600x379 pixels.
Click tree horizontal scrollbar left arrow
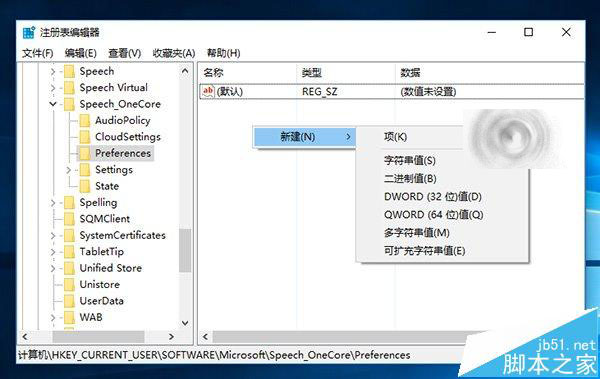click(25, 337)
